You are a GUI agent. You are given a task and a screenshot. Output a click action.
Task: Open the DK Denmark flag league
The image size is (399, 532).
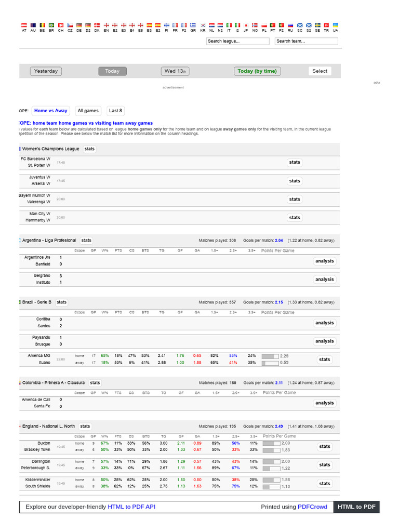click(97, 25)
